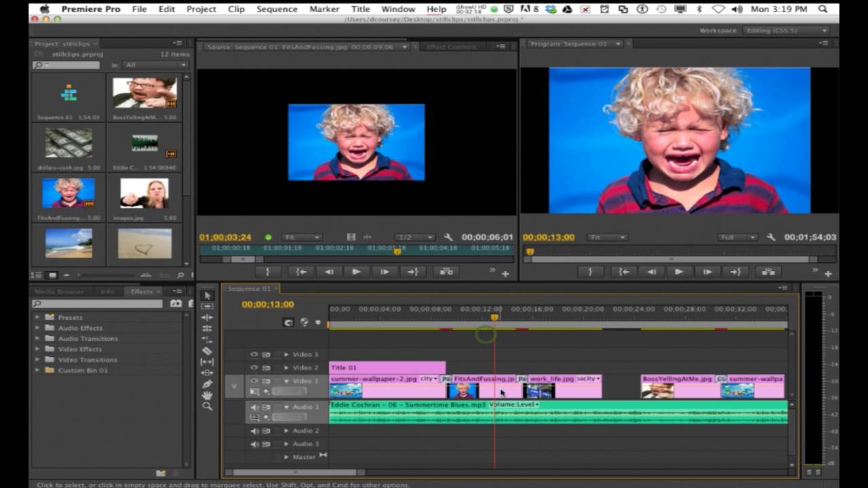Click Title 01 clip on Video 2
868x488 pixels.
(387, 367)
